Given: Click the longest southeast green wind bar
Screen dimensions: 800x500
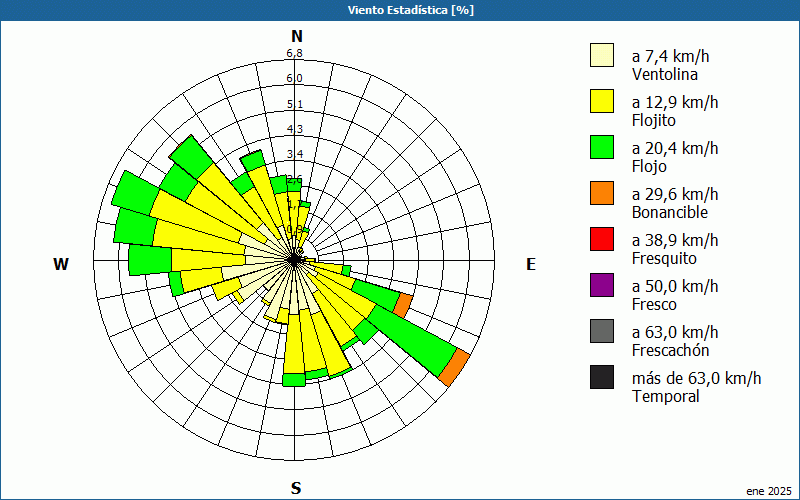Looking at the screenshot, I should (412, 342).
